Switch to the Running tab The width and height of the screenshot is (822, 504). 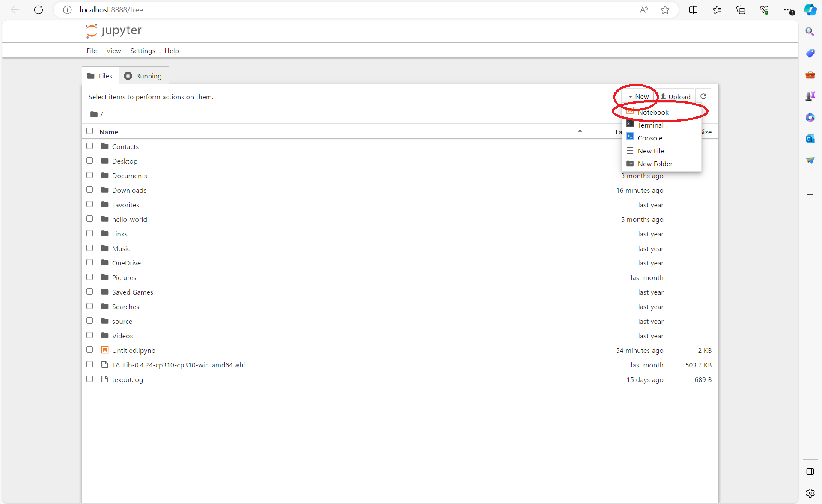point(143,76)
